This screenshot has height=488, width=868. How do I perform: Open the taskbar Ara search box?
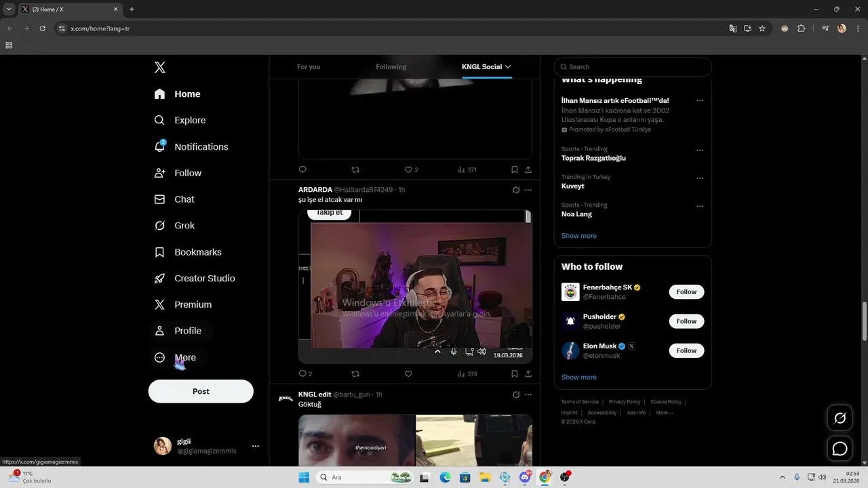(x=365, y=477)
